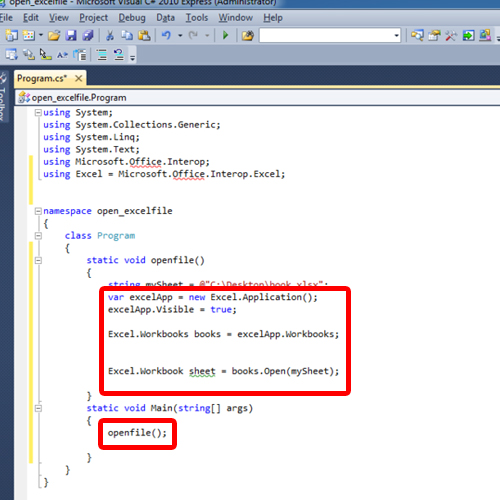Click the Display Parameter Info icon
Image resolution: width=500 pixels, height=500 pixels.
coord(29,55)
